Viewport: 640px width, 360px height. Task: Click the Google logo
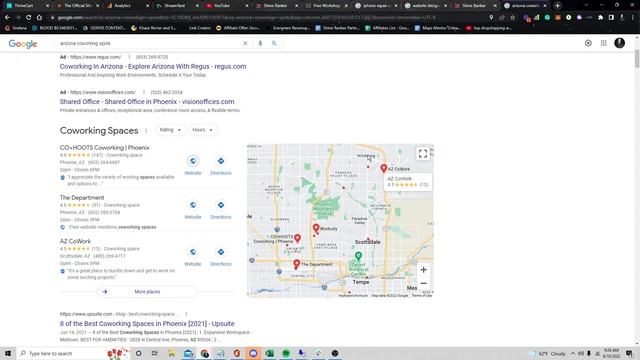tap(23, 44)
